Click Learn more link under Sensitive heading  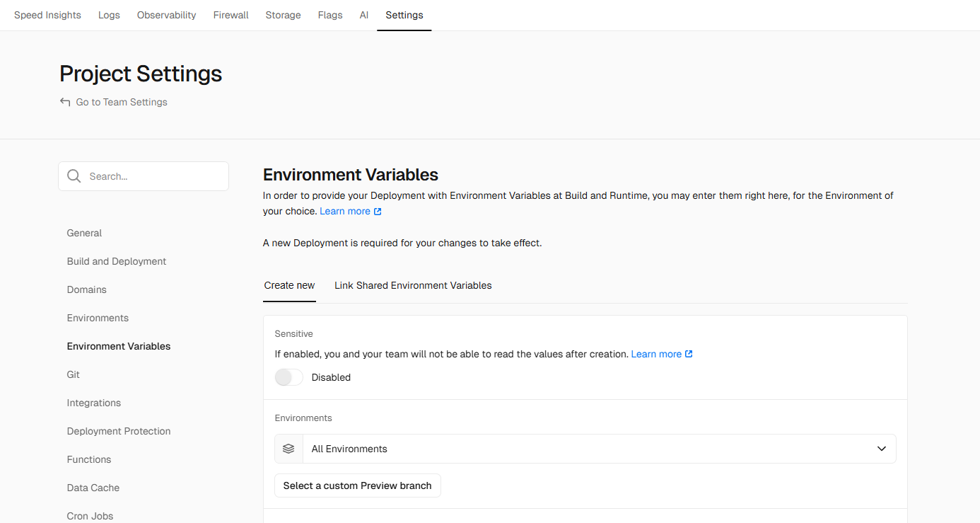656,354
